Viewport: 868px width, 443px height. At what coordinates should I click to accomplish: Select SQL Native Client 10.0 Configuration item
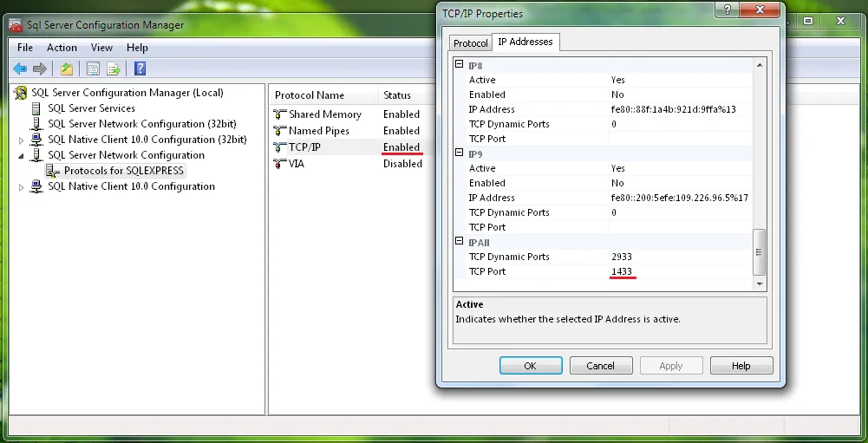point(131,186)
